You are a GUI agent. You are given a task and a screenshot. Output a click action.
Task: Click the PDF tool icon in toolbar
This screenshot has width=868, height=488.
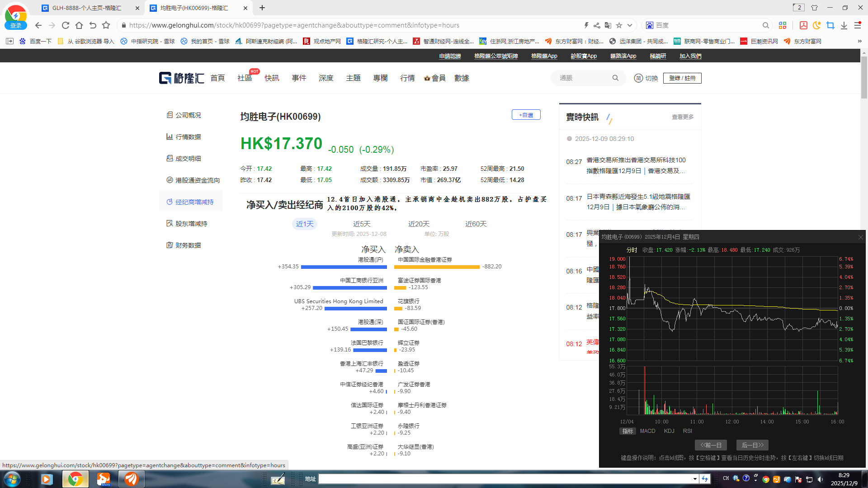[803, 25]
